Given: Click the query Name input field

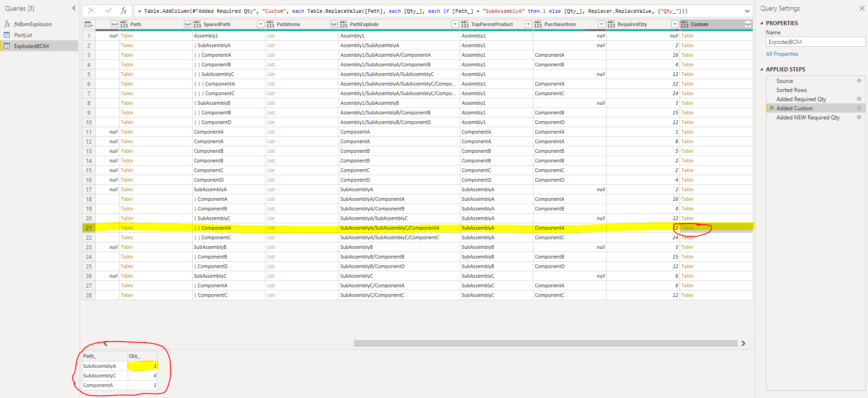Looking at the screenshot, I should pyautogui.click(x=815, y=42).
